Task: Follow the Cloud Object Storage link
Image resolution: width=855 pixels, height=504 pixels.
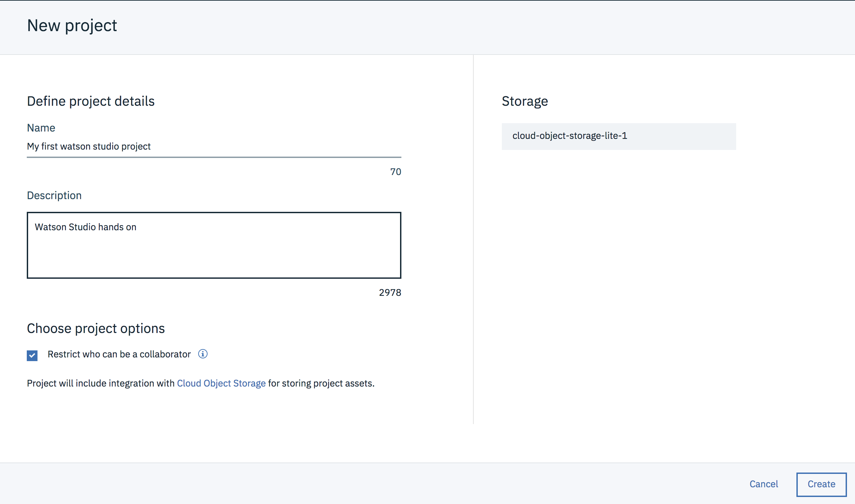Action: 221,383
